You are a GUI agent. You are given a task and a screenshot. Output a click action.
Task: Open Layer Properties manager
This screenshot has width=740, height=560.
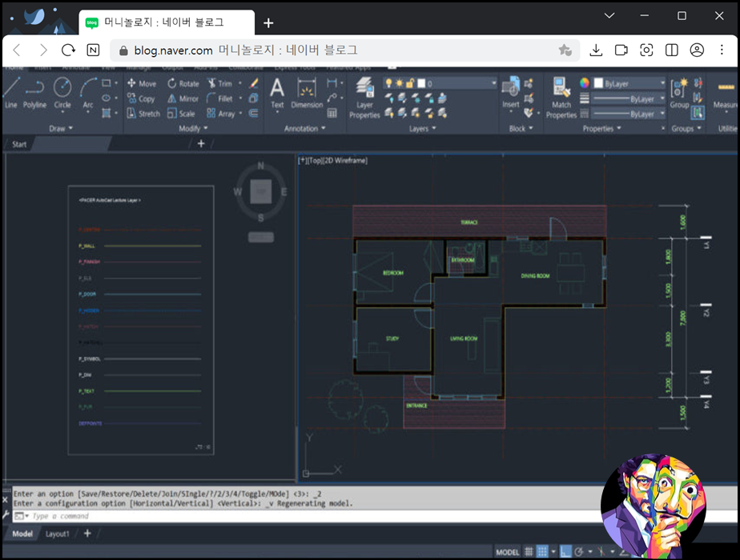[x=364, y=98]
